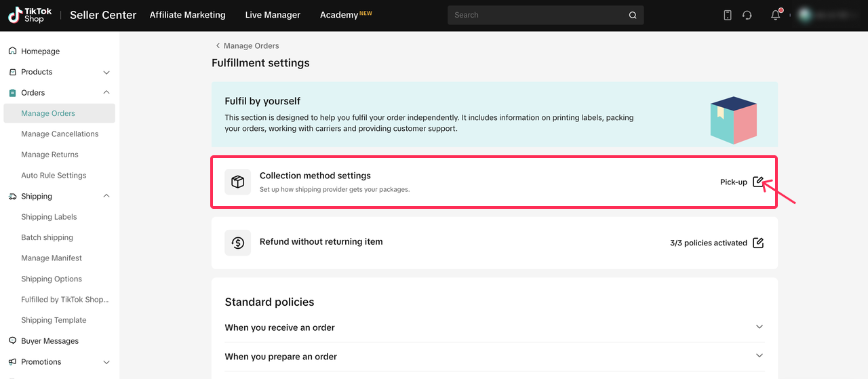Click the Collection method box icon
Viewport: 868px width, 379px height.
(237, 182)
